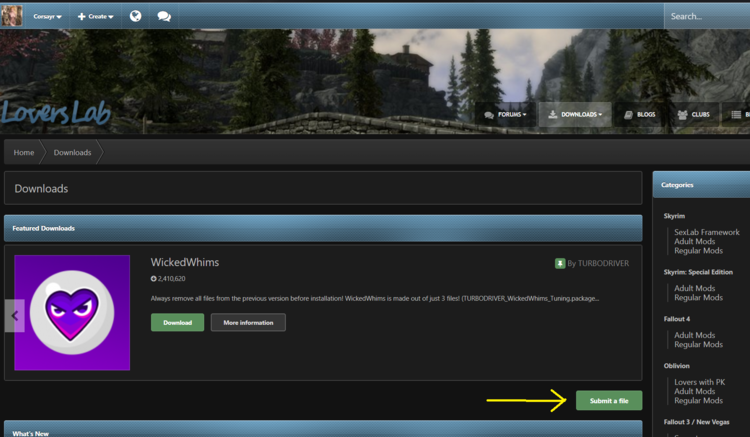Go to Clubs section
This screenshot has height=437, width=750.
tap(694, 115)
